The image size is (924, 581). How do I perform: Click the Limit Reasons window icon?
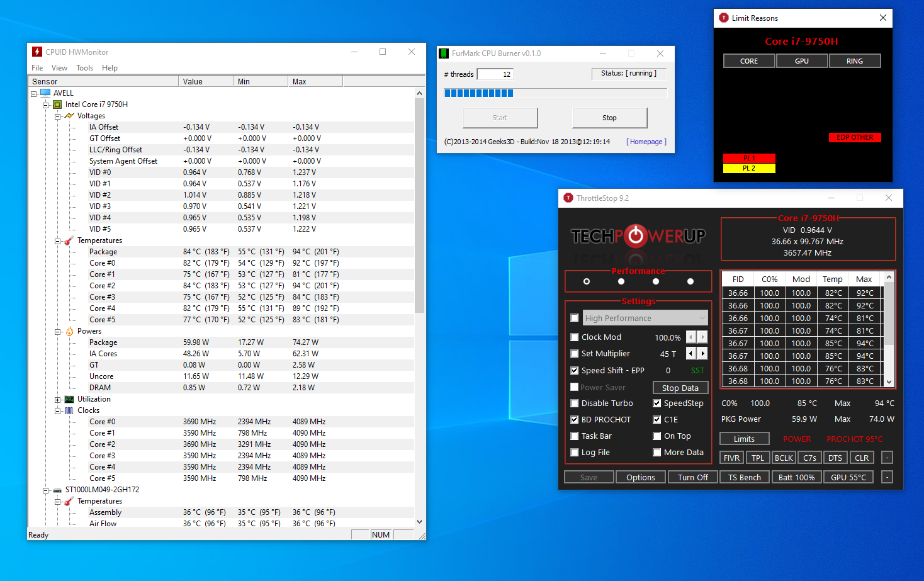pos(724,18)
